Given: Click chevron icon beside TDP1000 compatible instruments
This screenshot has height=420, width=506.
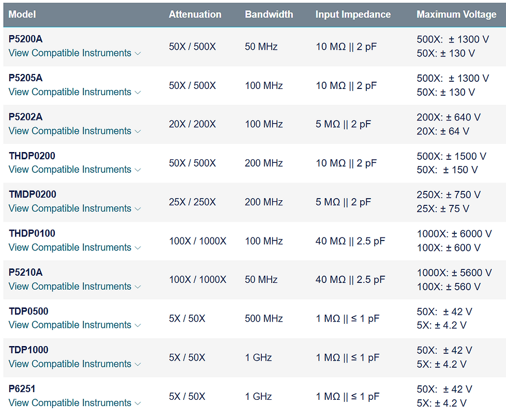Looking at the screenshot, I should point(138,365).
